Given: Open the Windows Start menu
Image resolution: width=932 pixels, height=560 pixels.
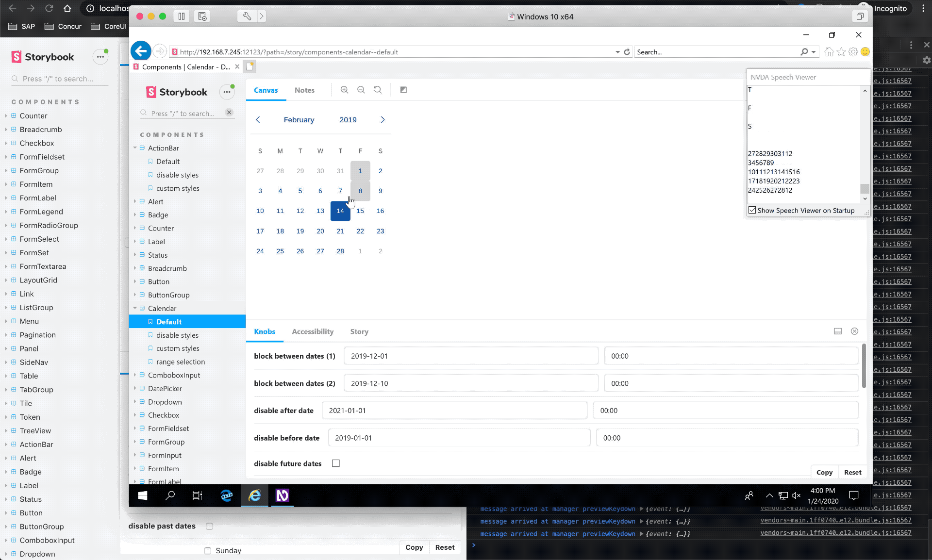Looking at the screenshot, I should coord(142,495).
